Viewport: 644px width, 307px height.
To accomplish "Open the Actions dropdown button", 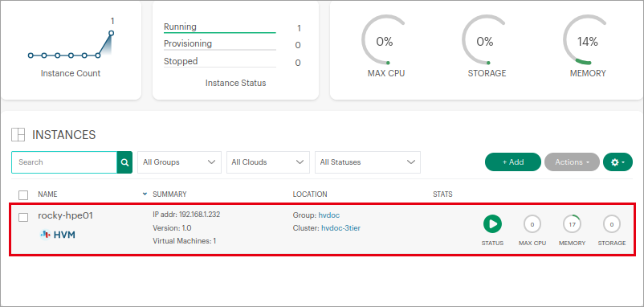I will [x=572, y=162].
